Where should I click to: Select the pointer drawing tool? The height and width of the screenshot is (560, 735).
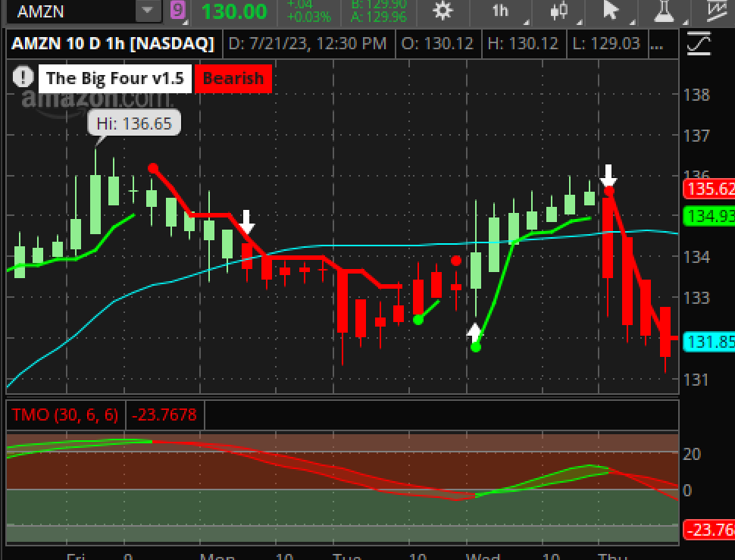click(611, 11)
